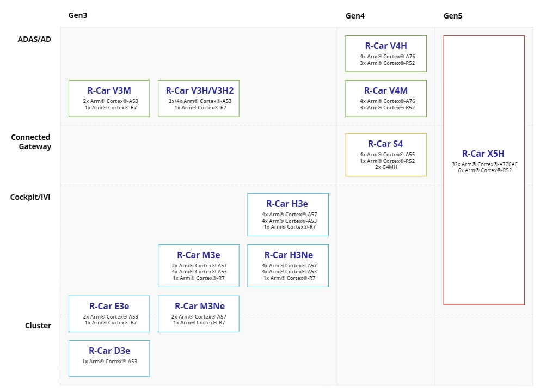Click the '2x G4MH' line in R-Car S4
The width and height of the screenshot is (540, 392).
point(386,167)
